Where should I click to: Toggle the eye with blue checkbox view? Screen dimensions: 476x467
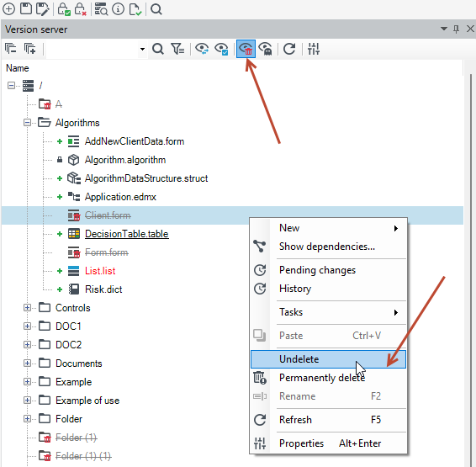[221, 49]
